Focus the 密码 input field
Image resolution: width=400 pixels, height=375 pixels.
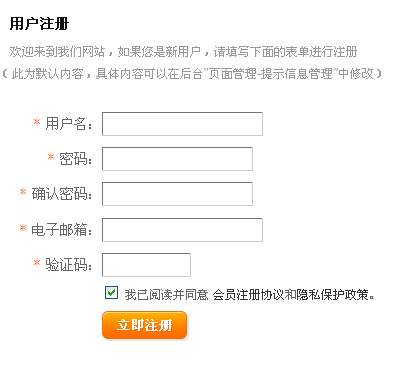coord(177,159)
